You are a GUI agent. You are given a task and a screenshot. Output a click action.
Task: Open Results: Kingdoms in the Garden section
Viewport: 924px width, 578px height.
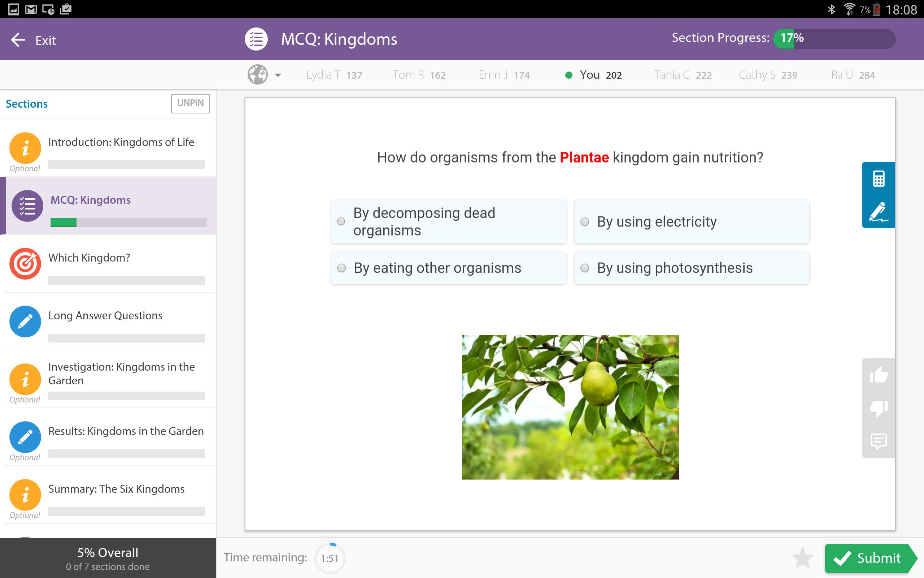point(108,436)
